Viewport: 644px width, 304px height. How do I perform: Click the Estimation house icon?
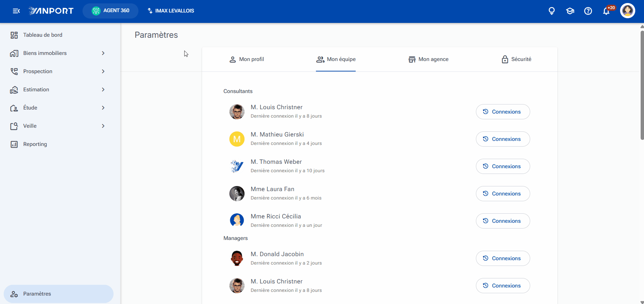coord(14,90)
